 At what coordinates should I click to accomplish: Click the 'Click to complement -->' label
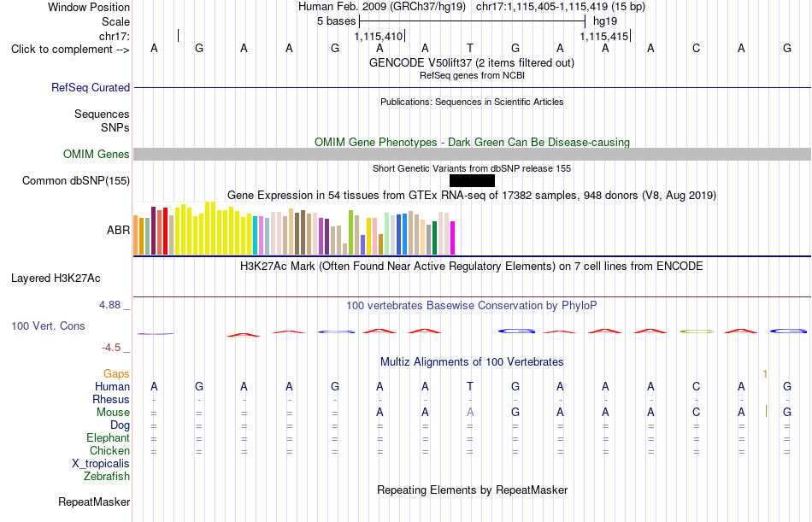[x=70, y=50]
